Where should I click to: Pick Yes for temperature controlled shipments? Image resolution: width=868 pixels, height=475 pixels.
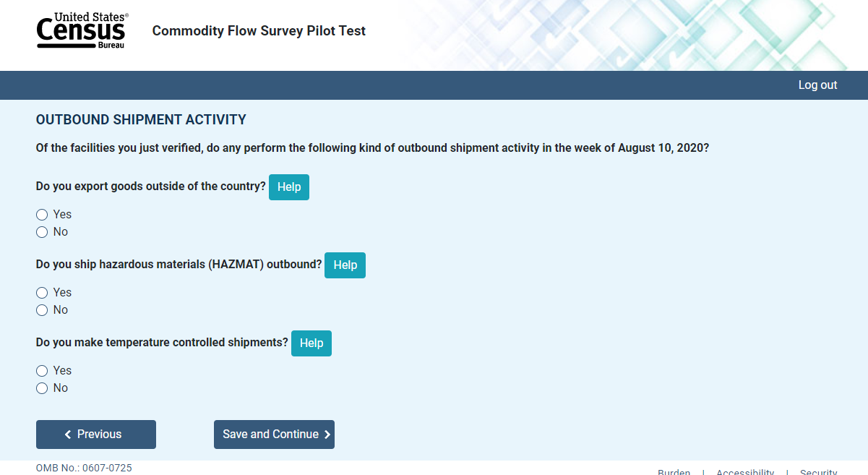point(42,371)
